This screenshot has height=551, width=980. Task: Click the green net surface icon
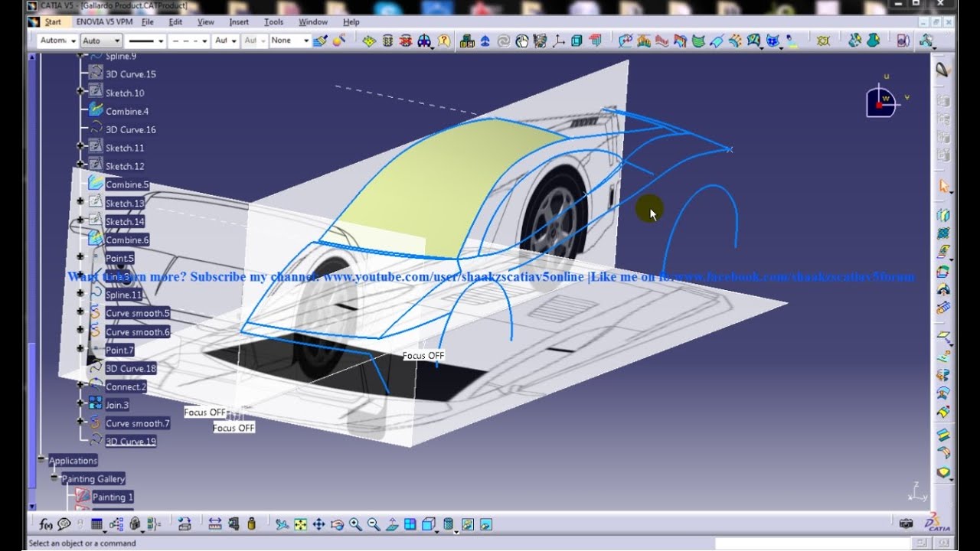point(698,41)
